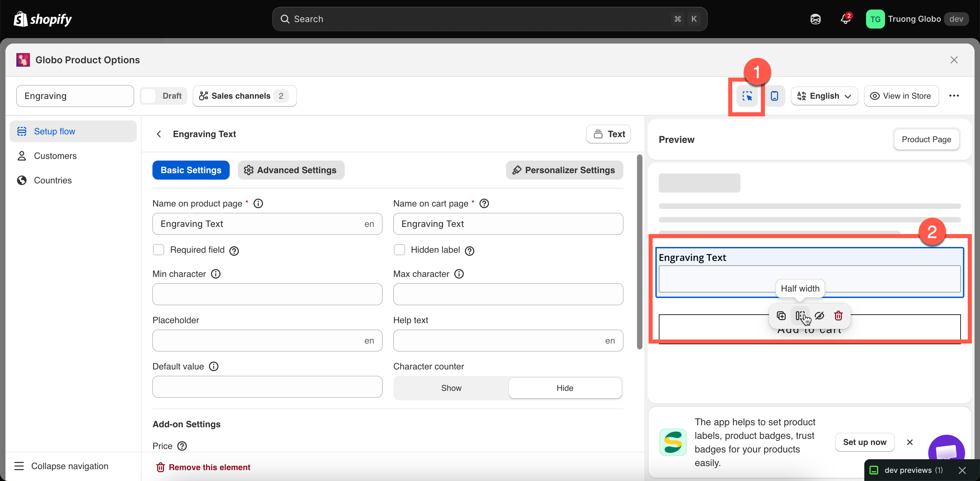The width and height of the screenshot is (980, 481).
Task: Click Remove this element link
Action: [203, 467]
